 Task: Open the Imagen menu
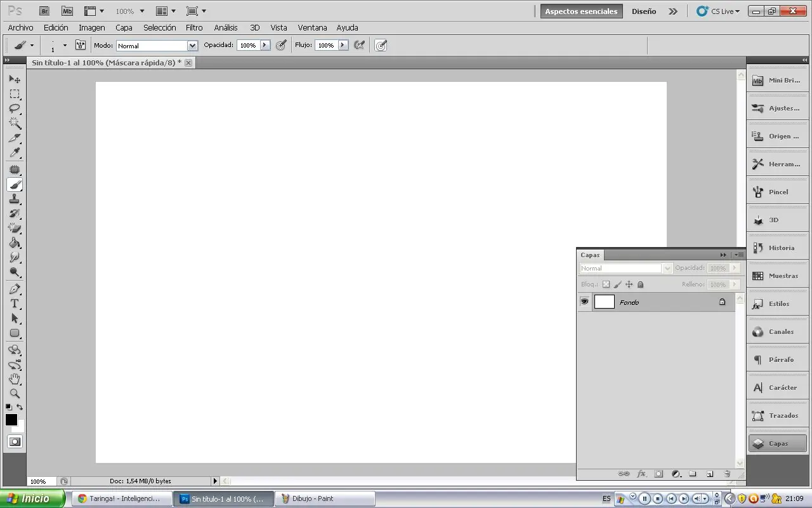pyautogui.click(x=92, y=27)
